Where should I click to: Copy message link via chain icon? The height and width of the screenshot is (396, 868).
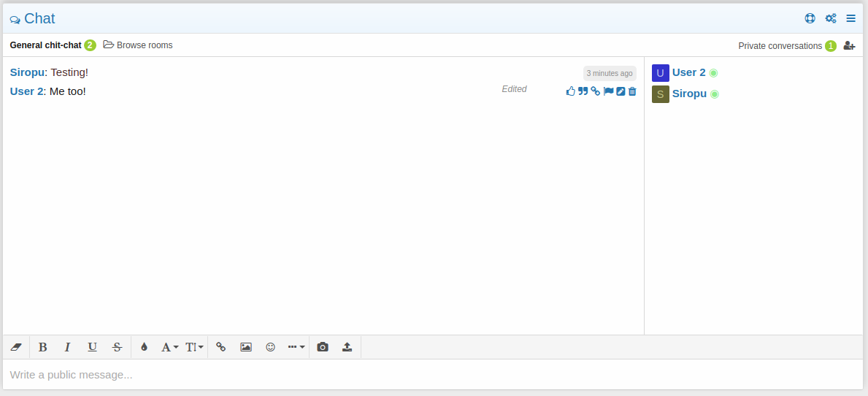tap(596, 91)
